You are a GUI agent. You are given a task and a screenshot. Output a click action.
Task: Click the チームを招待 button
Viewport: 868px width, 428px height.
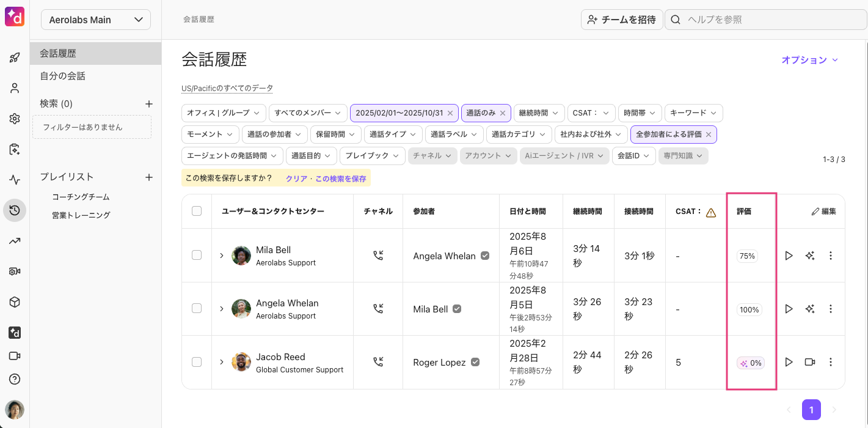coord(622,20)
